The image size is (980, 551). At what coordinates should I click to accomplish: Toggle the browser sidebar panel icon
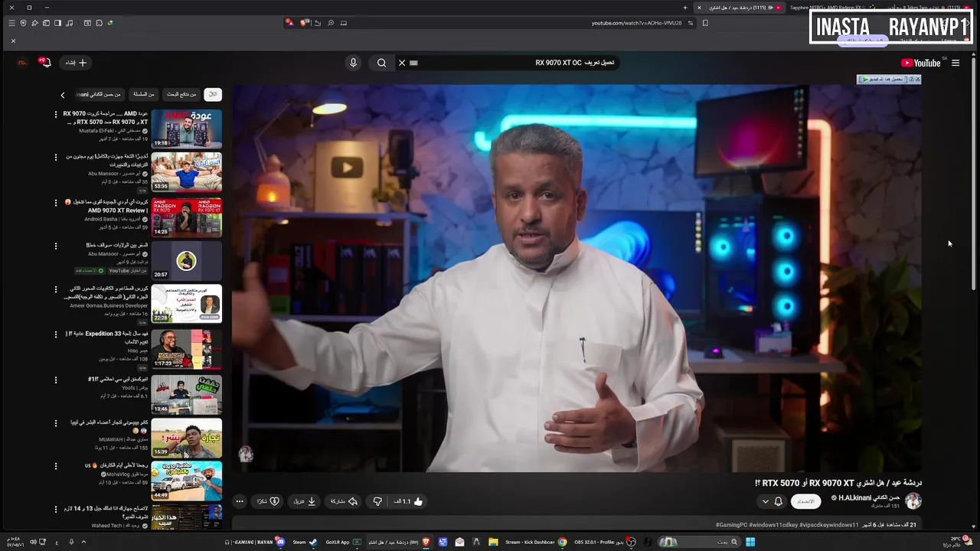point(57,23)
